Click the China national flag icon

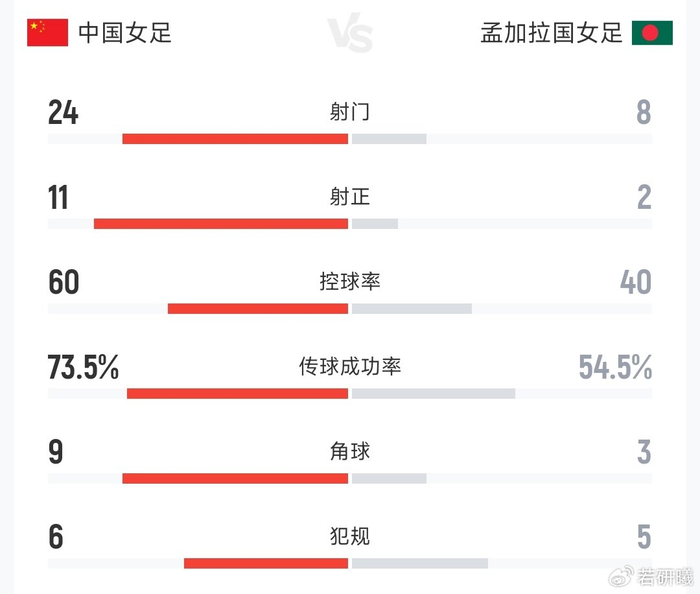click(47, 33)
